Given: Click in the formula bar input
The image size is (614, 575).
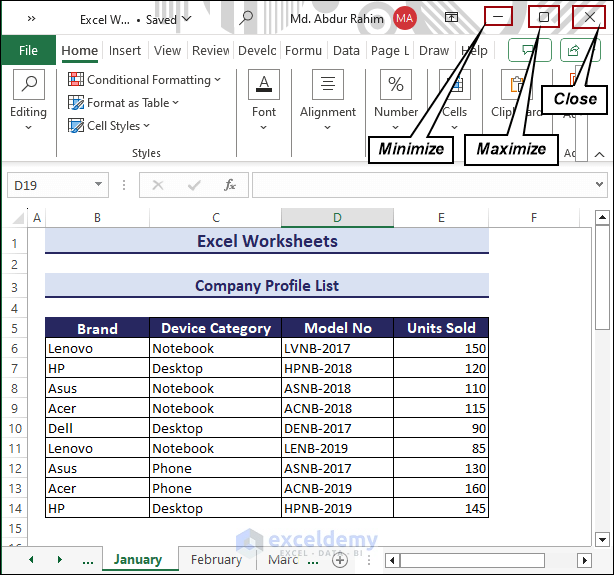Looking at the screenshot, I should coord(423,185).
